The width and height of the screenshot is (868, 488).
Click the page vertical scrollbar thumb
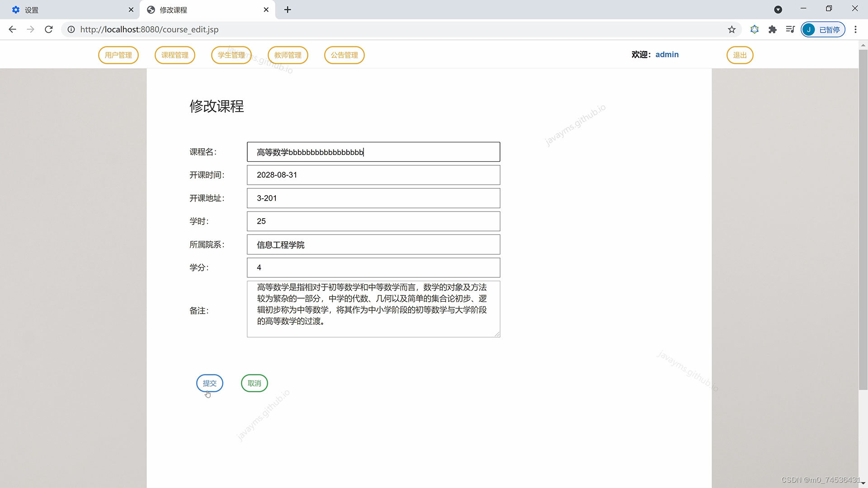(863, 220)
